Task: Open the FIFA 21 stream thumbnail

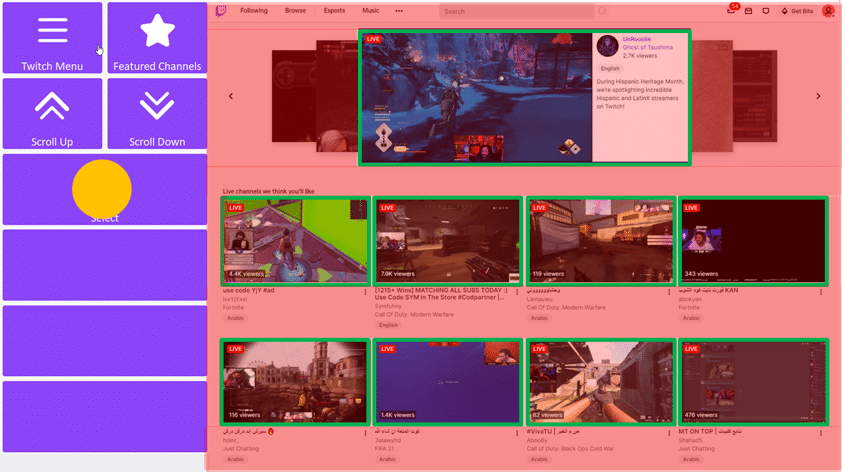Action: [x=448, y=381]
